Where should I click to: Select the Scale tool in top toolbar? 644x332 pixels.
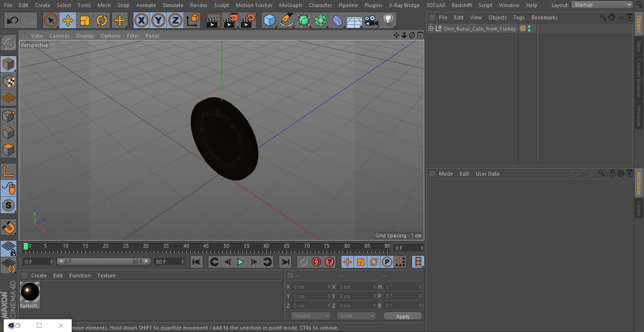pyautogui.click(x=85, y=21)
